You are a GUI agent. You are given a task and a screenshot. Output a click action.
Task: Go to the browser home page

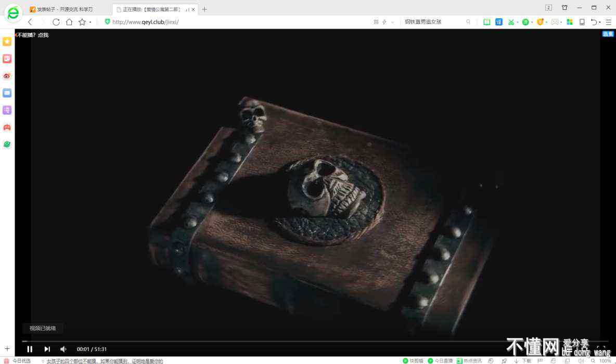tap(69, 22)
